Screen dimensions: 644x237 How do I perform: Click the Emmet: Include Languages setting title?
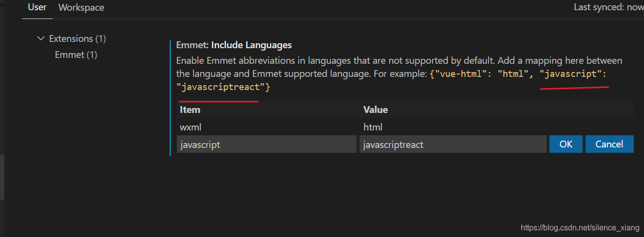pyautogui.click(x=234, y=45)
